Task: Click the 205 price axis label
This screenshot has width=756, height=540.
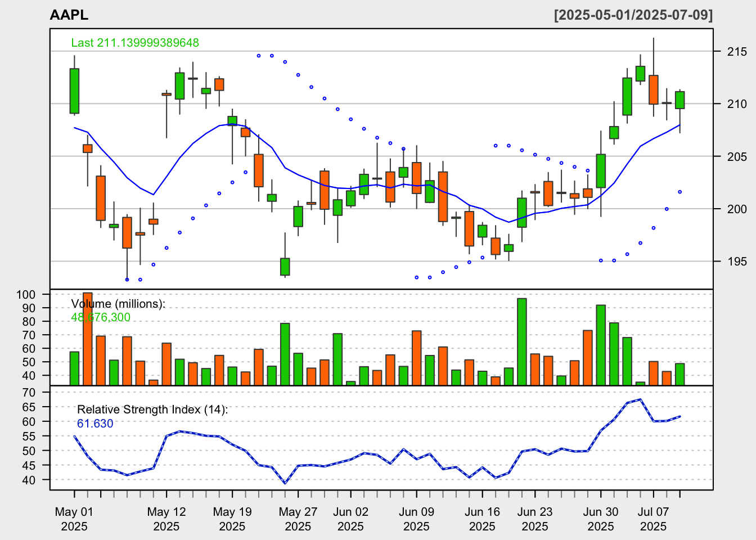Action: [737, 156]
